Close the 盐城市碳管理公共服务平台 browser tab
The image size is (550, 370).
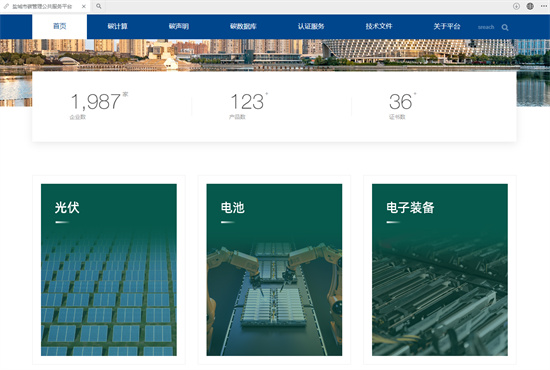tap(83, 6)
